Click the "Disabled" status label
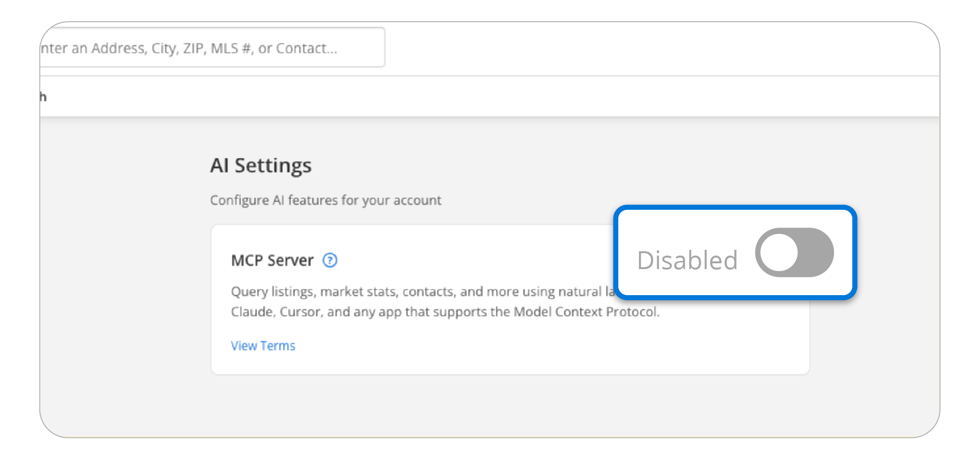 [687, 260]
